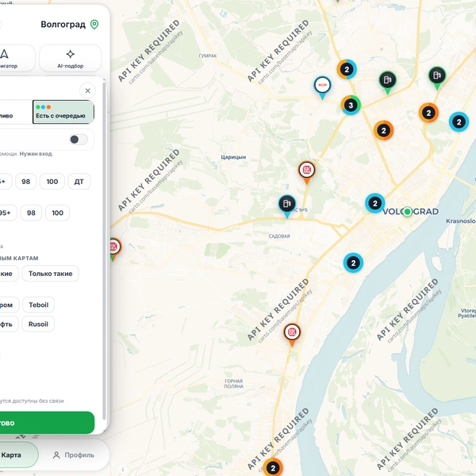
Task: Open the orange 2 cluster below the far-right green pin
Action: pos(428,113)
